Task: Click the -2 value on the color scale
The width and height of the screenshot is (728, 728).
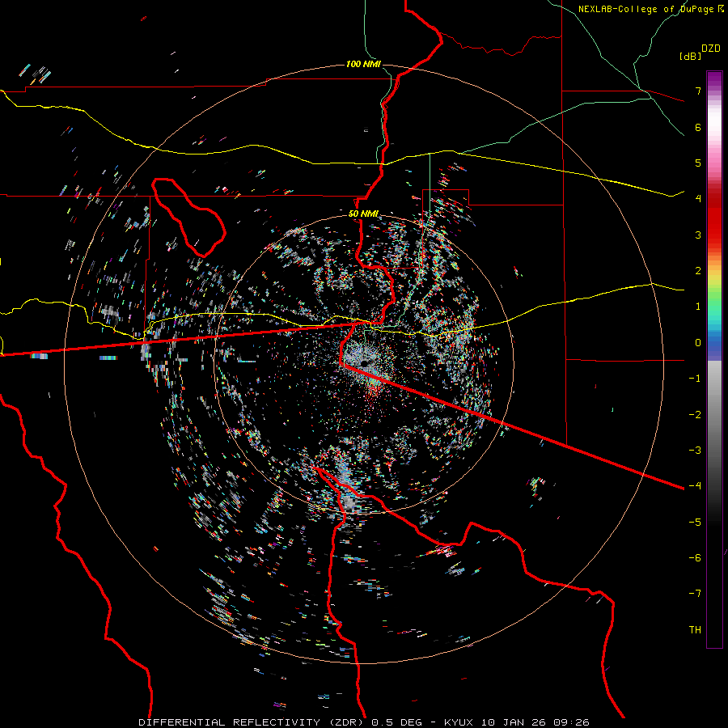Action: click(695, 415)
